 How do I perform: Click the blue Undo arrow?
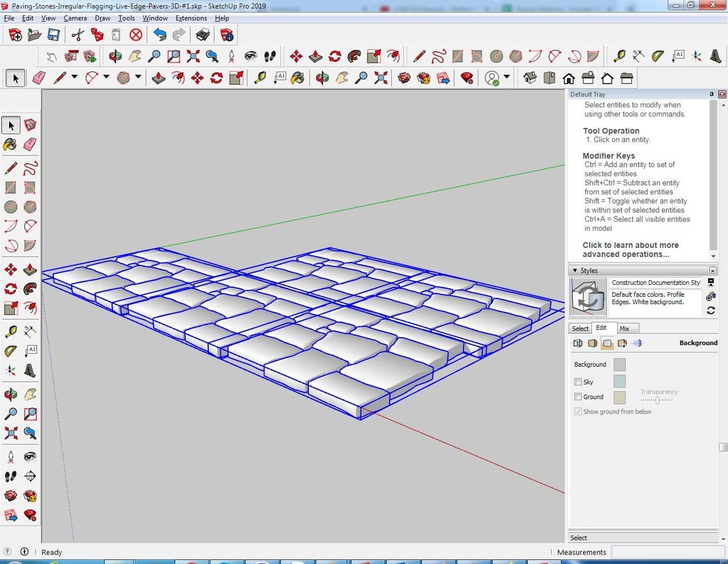click(x=160, y=35)
